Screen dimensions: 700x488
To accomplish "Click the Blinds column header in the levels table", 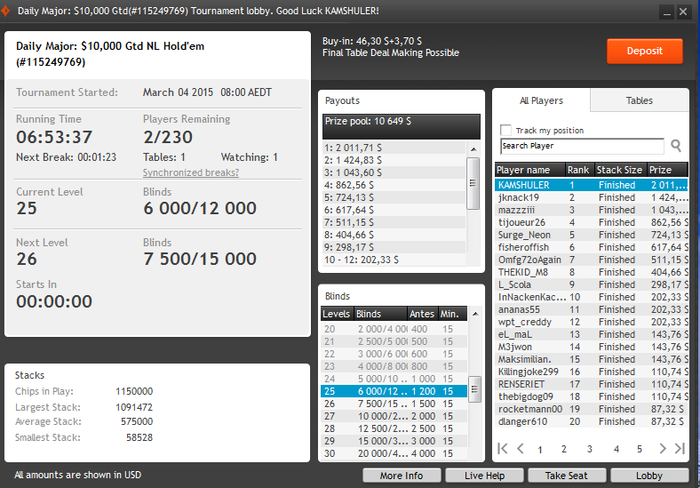I will tap(380, 314).
